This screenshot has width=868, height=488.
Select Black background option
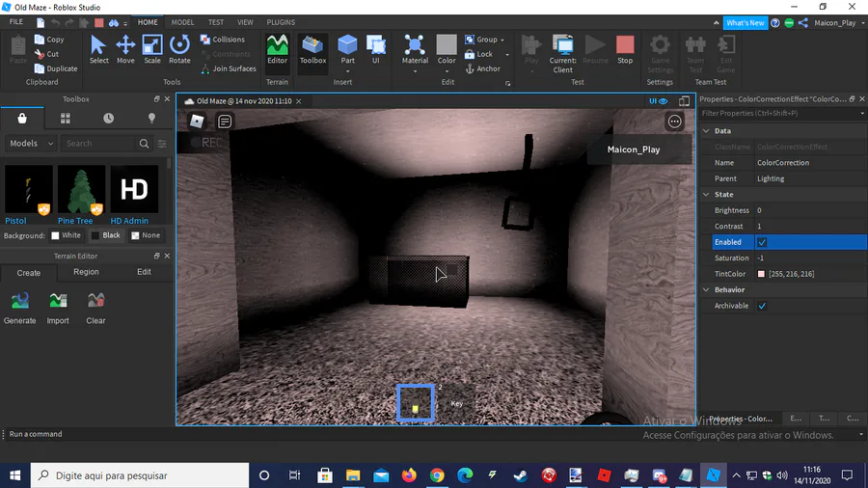point(106,235)
